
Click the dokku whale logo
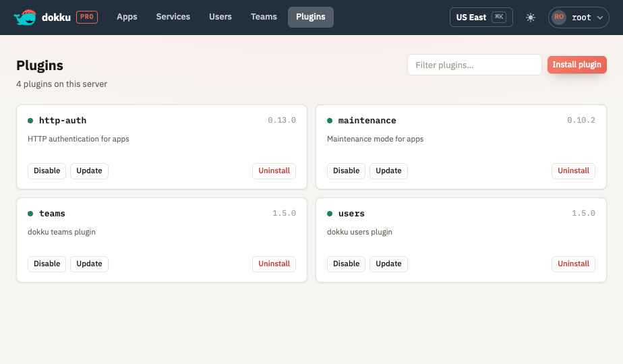tap(25, 18)
